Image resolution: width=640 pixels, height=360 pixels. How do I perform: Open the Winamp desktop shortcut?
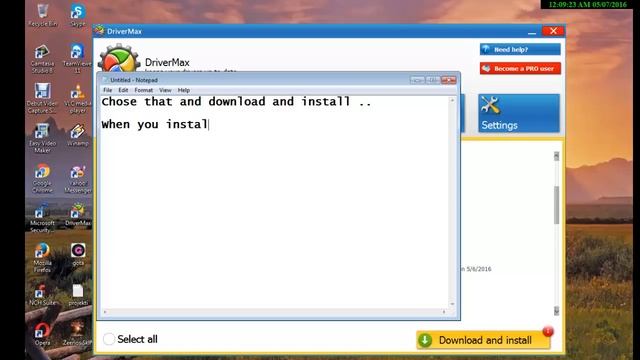tap(78, 135)
